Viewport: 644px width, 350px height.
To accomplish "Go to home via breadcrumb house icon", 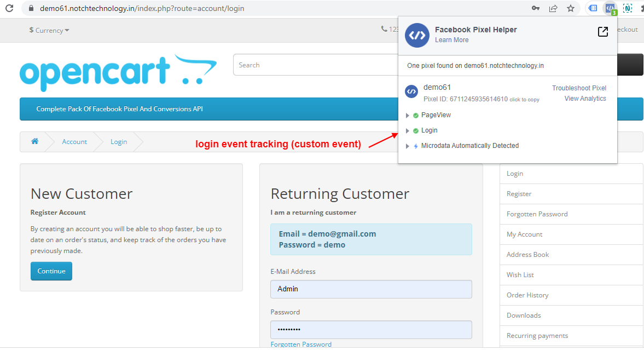I will 35,141.
